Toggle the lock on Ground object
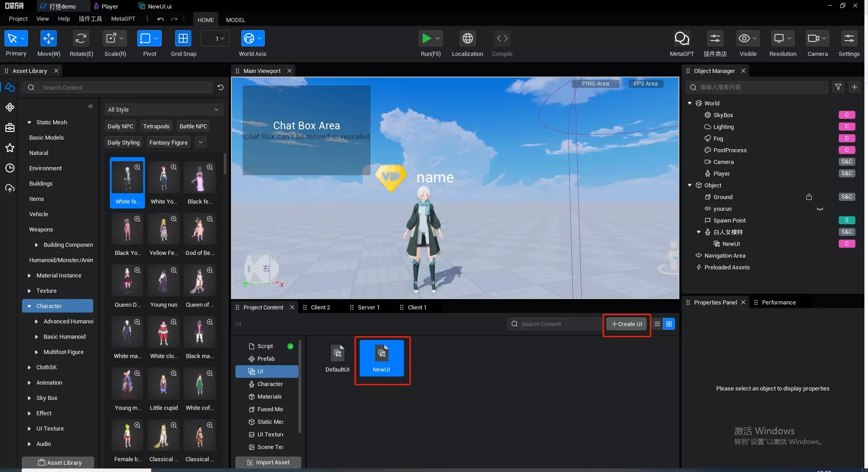Viewport: 868px width, 472px height. tap(809, 197)
